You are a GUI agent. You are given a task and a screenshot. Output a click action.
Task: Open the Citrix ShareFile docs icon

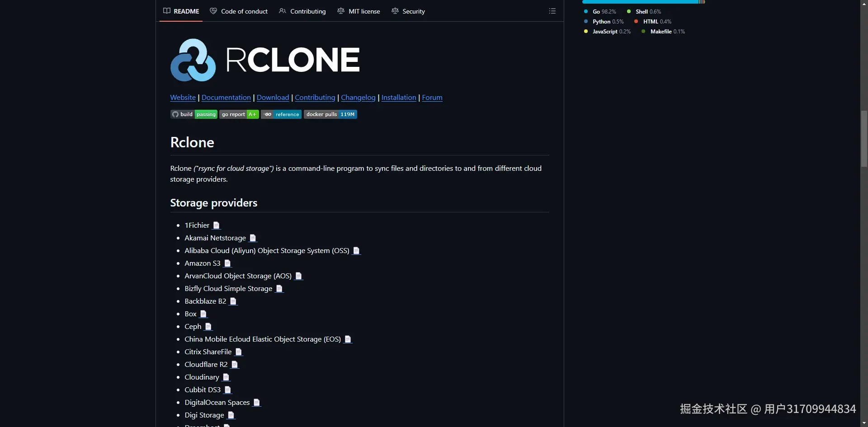pos(239,352)
